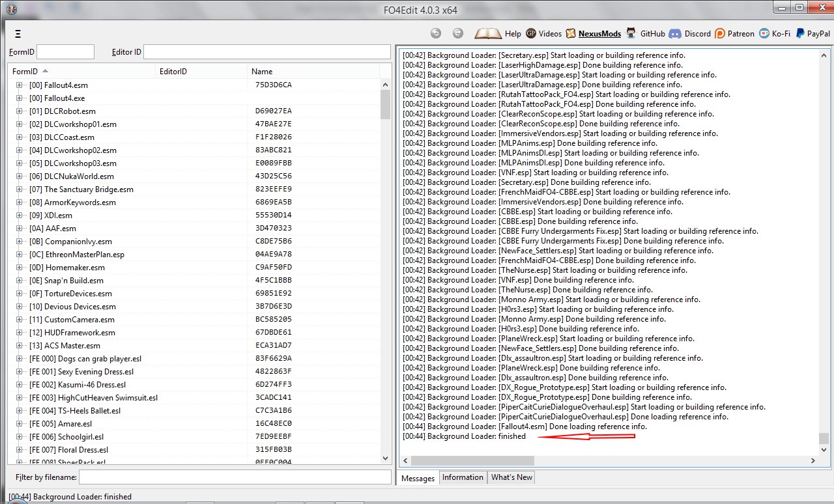Screen dimensions: 834x504
Task: Sort by the FormID column header
Action: [26, 72]
